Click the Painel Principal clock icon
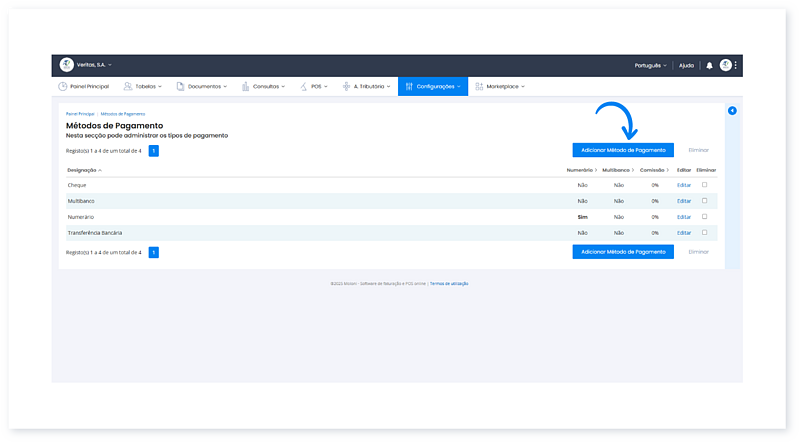Image resolution: width=800 pixels, height=443 pixels. (x=63, y=87)
